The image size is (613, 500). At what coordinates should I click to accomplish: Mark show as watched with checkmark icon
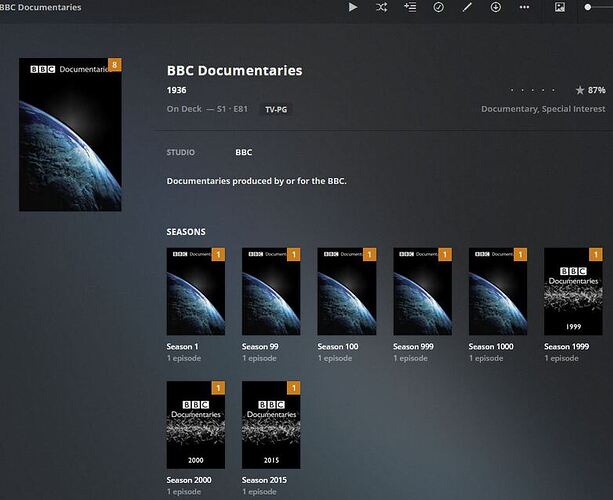tap(439, 7)
